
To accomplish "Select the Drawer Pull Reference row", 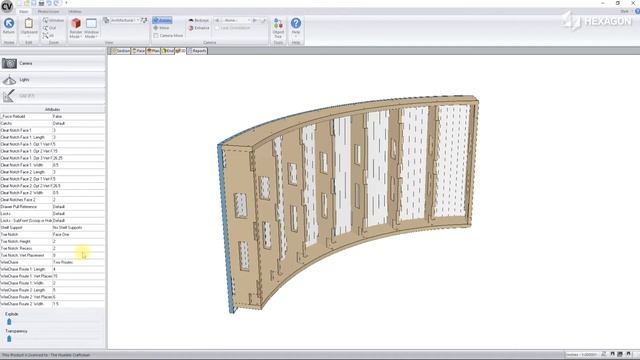I will 53,207.
